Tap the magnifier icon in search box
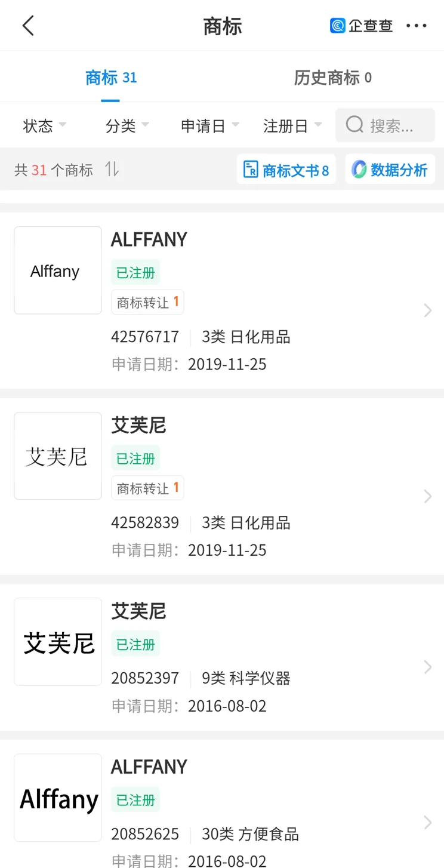The height and width of the screenshot is (868, 444). click(355, 125)
